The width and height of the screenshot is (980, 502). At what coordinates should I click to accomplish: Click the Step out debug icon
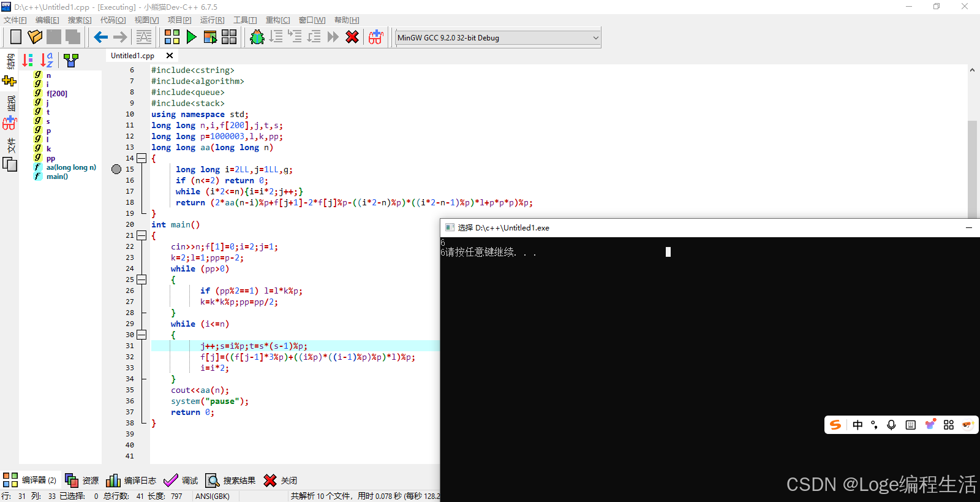(x=314, y=37)
